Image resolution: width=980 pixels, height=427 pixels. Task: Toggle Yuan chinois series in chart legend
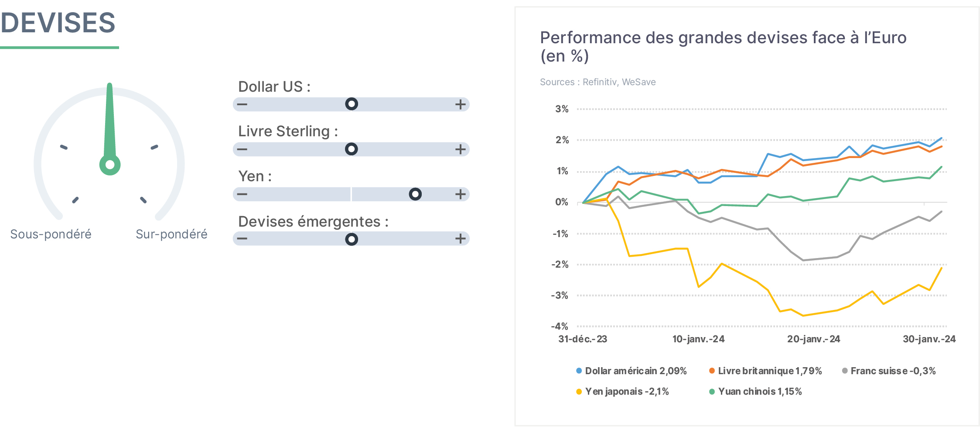[755, 392]
